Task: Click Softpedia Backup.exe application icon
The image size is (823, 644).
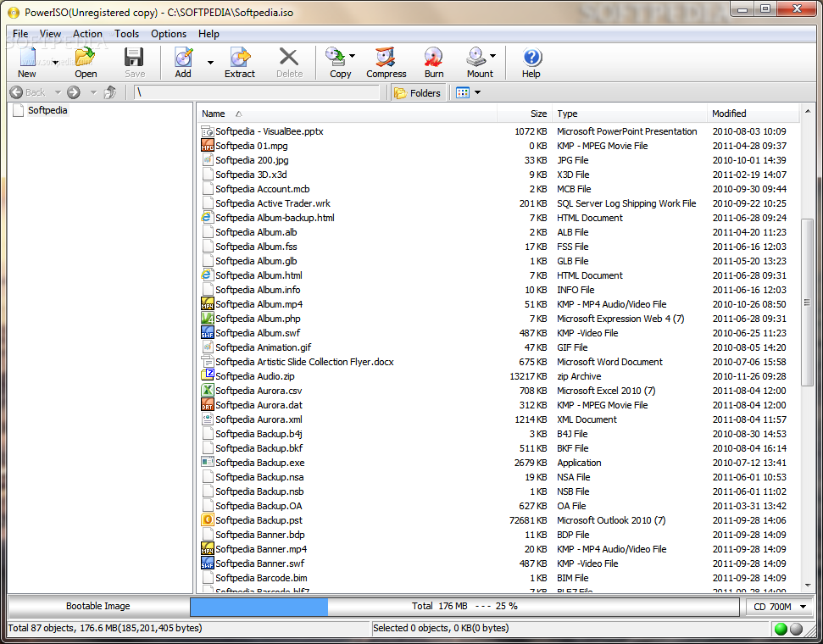Action: click(208, 462)
